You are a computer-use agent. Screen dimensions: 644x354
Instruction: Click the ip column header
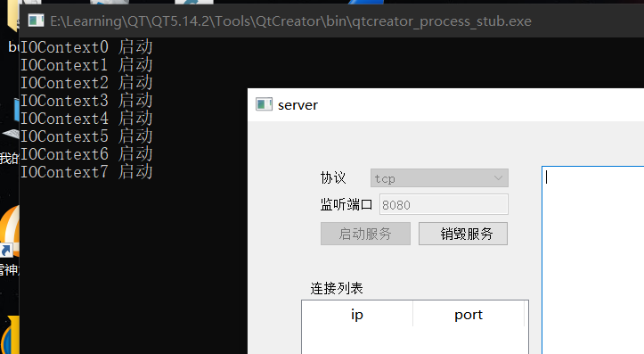[357, 315]
